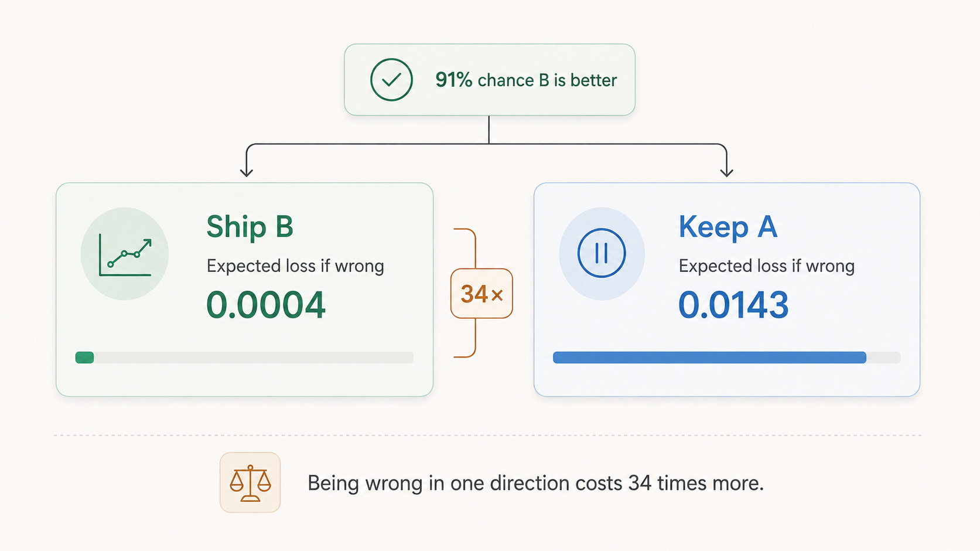
Task: Click the orange bracket above the 34× badge
Action: pos(465,249)
